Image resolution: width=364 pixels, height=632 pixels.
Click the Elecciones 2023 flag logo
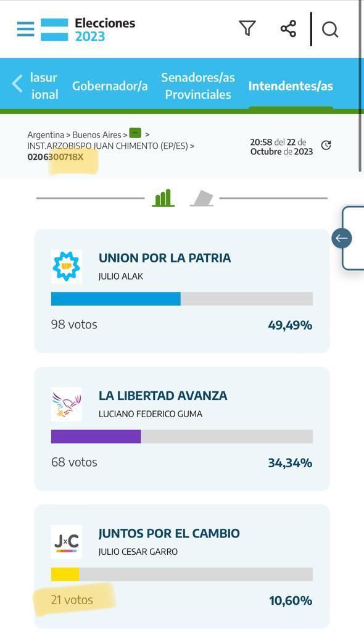[x=54, y=30]
